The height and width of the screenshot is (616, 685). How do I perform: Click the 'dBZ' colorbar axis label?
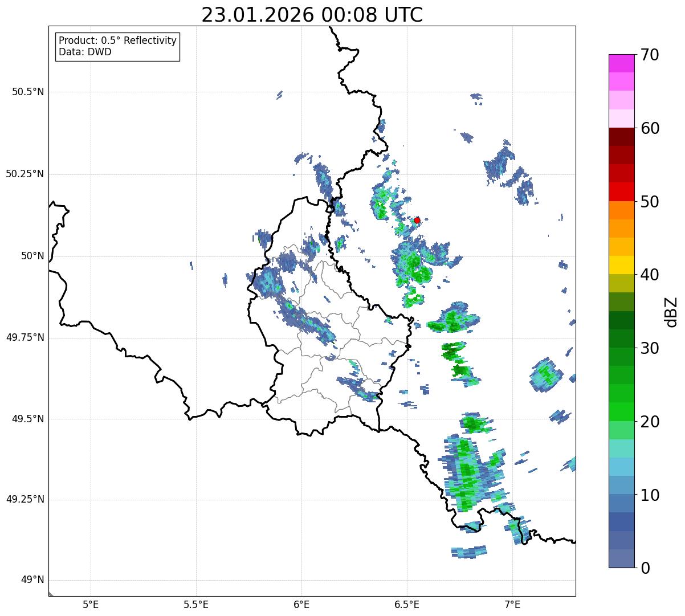pyautogui.click(x=672, y=312)
